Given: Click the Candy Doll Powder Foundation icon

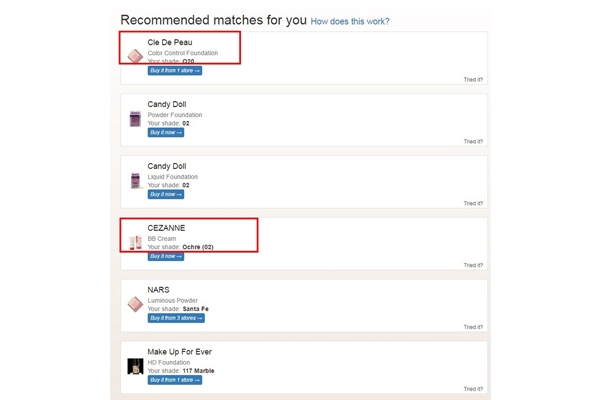Looking at the screenshot, I should pos(135,119).
